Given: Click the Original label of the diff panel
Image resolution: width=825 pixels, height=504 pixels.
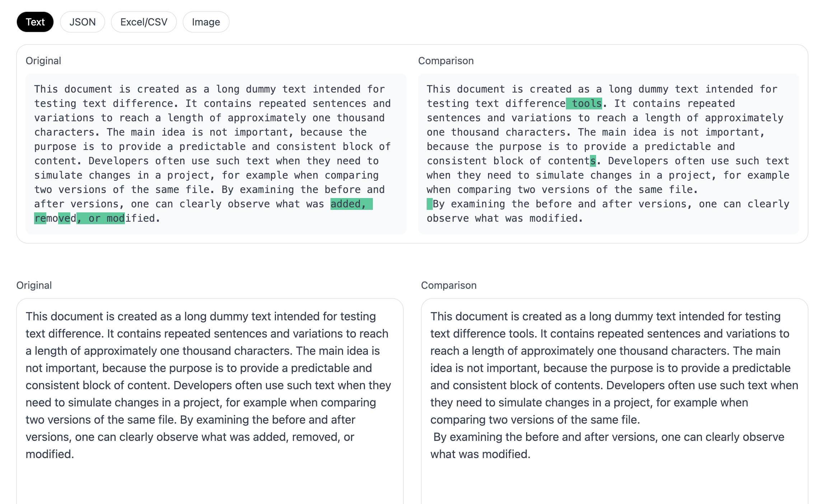Looking at the screenshot, I should coord(43,61).
